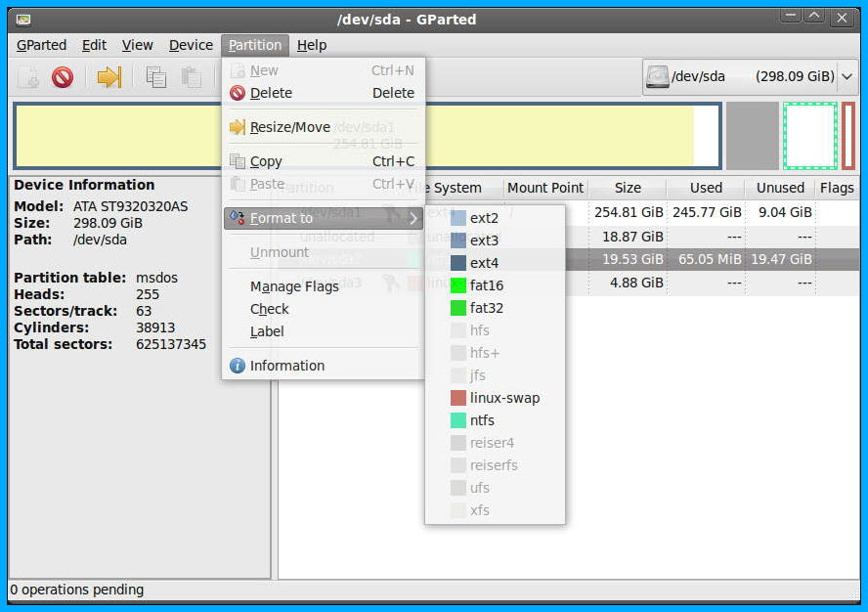Click the red Delete partition toolbar icon
This screenshot has height=612, width=868.
pyautogui.click(x=63, y=77)
